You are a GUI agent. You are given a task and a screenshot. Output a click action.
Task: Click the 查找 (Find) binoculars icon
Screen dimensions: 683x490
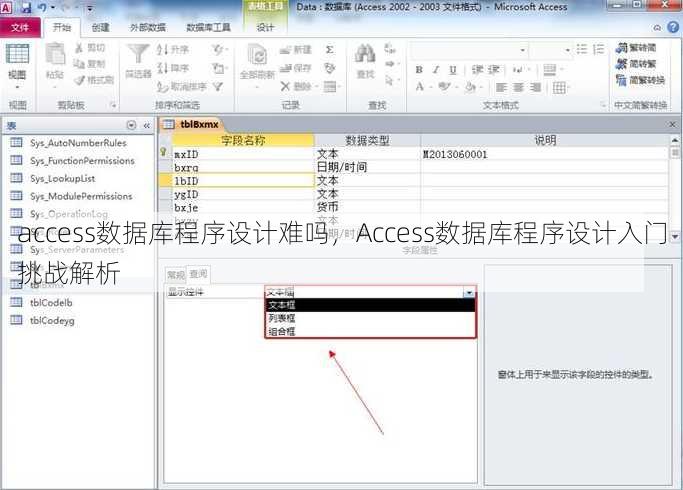[x=365, y=54]
